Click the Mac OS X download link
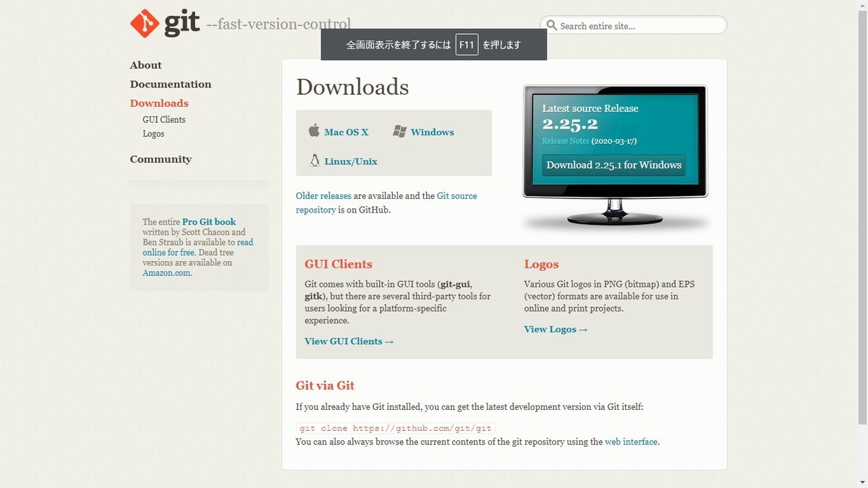Screen dimensions: 868x488 click(x=346, y=132)
